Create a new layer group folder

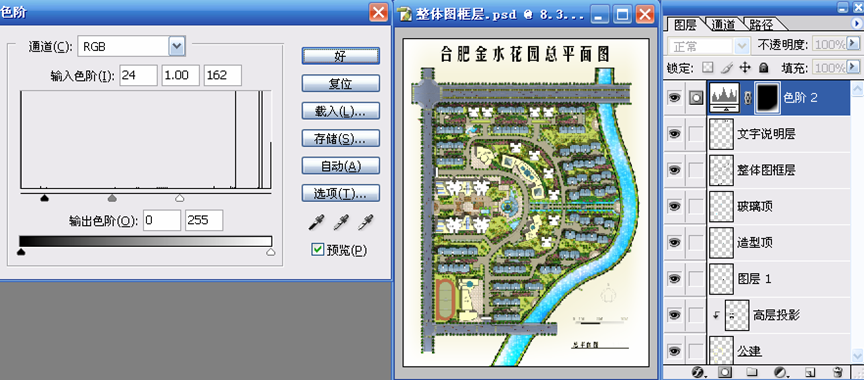click(753, 373)
